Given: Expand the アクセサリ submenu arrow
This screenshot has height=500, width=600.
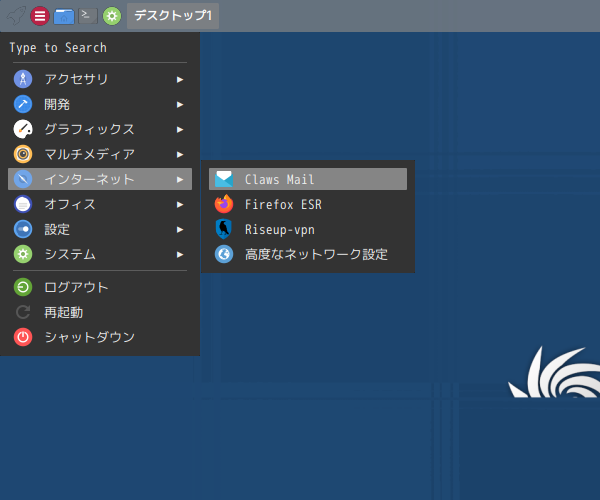Looking at the screenshot, I should (180, 80).
